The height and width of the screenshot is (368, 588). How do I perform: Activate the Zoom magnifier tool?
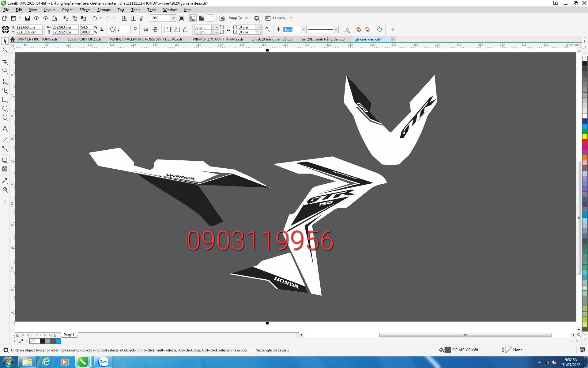coord(5,71)
